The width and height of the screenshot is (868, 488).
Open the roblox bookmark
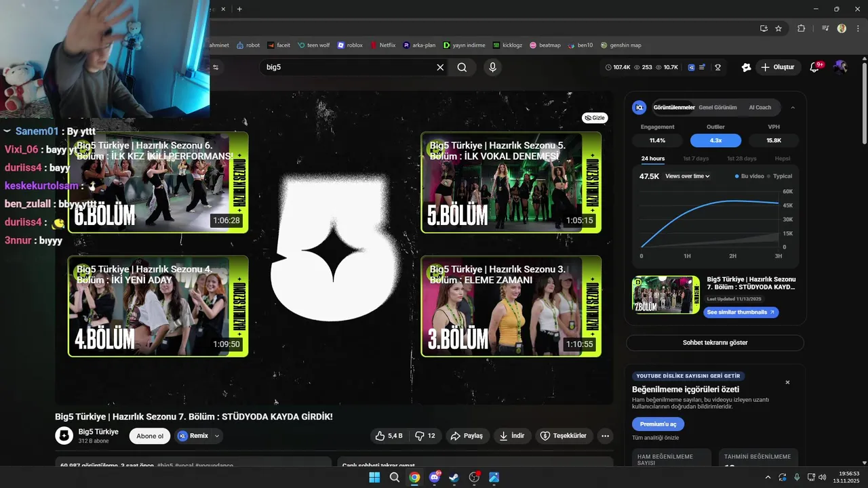[350, 45]
